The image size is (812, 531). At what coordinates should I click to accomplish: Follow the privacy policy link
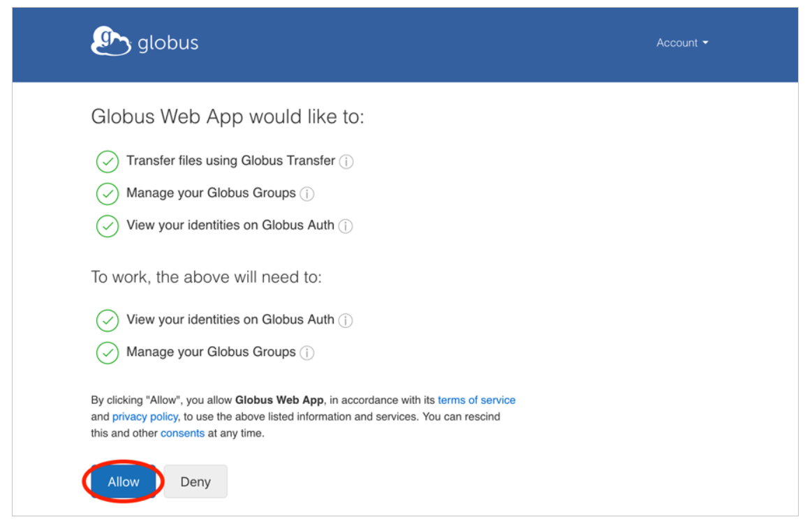145,417
